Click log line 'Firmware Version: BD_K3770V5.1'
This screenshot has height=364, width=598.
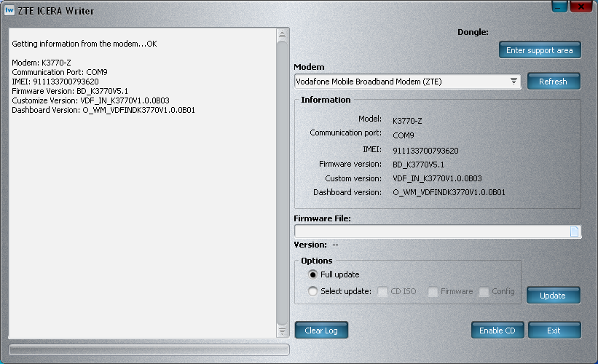pyautogui.click(x=70, y=91)
